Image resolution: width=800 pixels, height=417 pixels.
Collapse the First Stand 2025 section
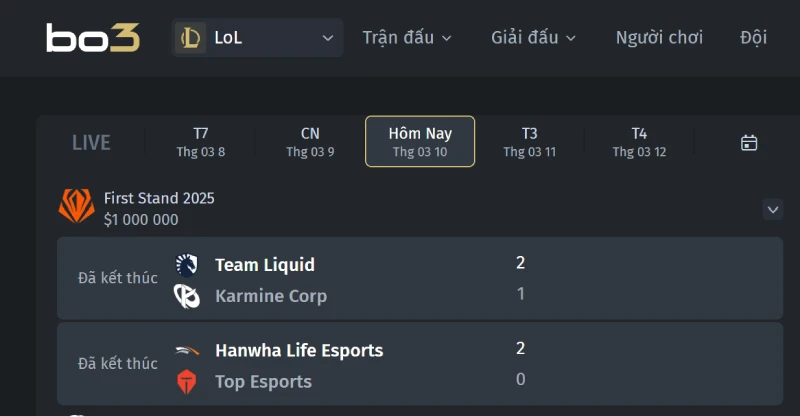[772, 209]
